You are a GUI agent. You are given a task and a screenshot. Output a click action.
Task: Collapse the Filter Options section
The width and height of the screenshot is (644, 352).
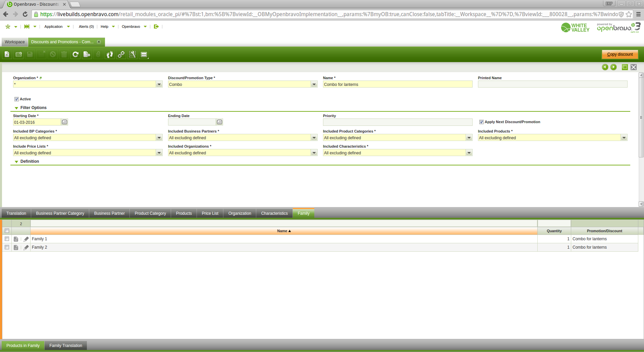pyautogui.click(x=16, y=108)
